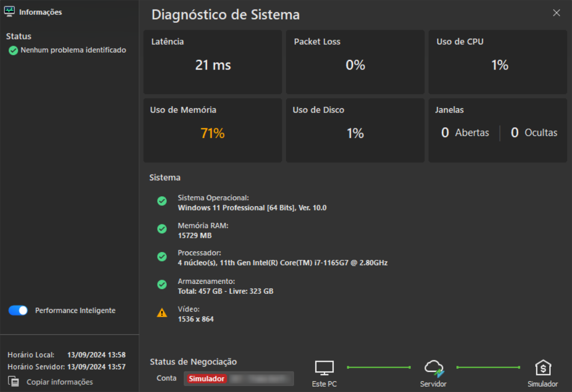Select the Packet Loss card

[355, 62]
